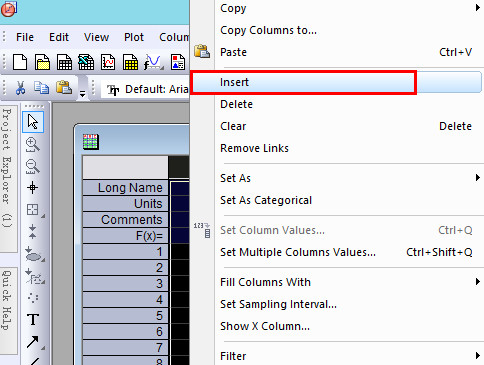Viewport: 484px width, 365px height.
Task: Select the Draw Data tool
Action: tap(34, 276)
